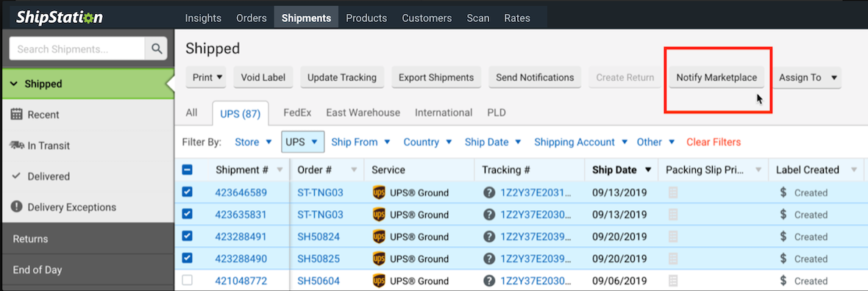
Task: Click UPS shield icon for shipment 423635831
Action: (x=379, y=215)
